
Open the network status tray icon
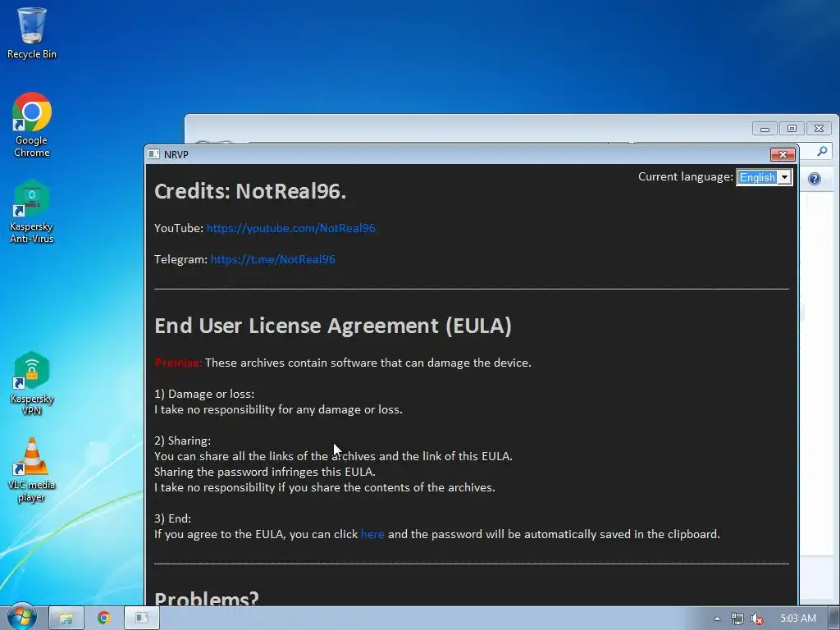pos(737,619)
